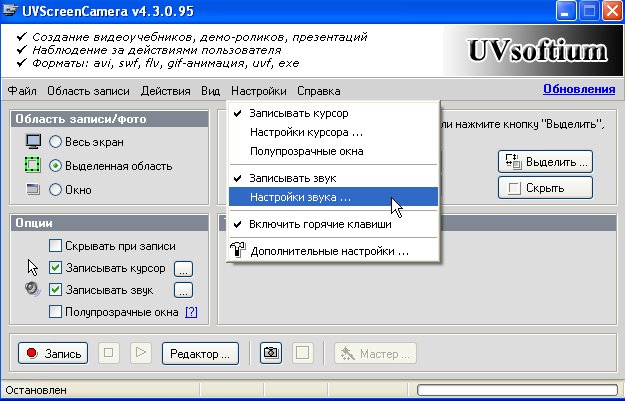Minimize the UVScreenCamera window
The height and width of the screenshot is (401, 625).
[564, 11]
